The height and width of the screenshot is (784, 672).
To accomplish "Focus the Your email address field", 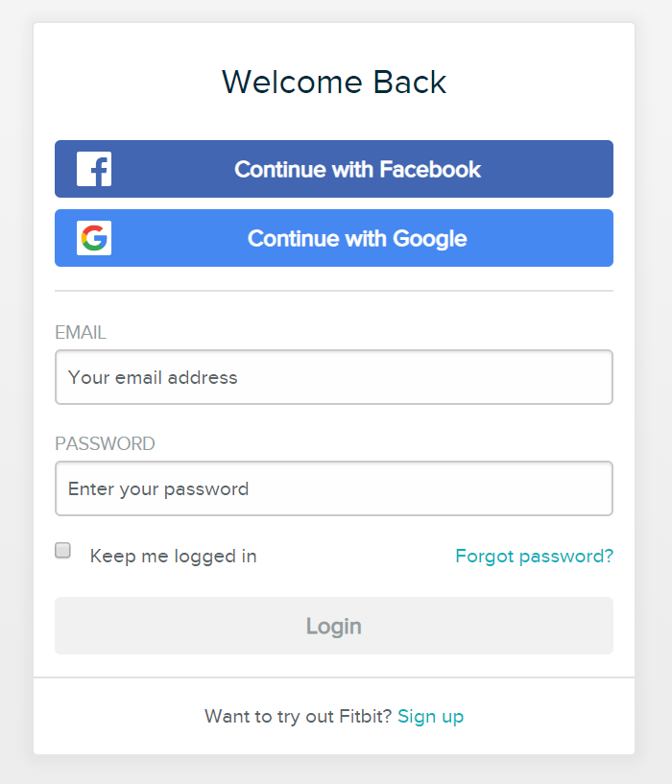I will 334,377.
